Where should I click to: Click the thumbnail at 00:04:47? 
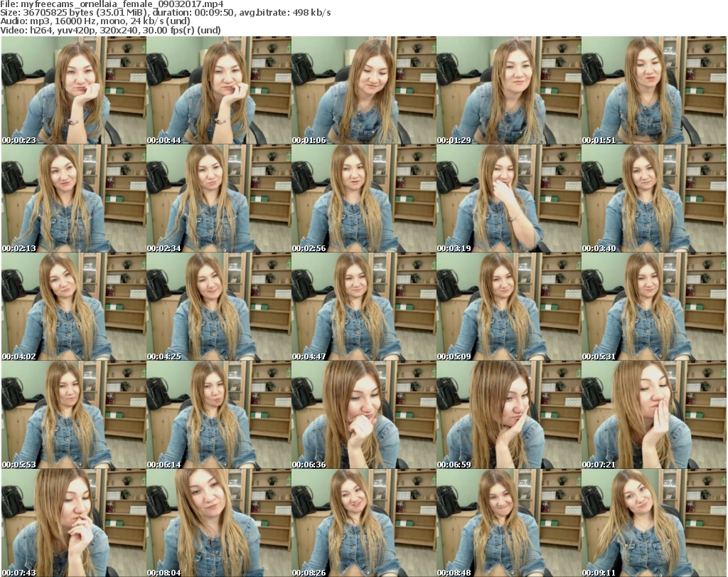point(363,307)
